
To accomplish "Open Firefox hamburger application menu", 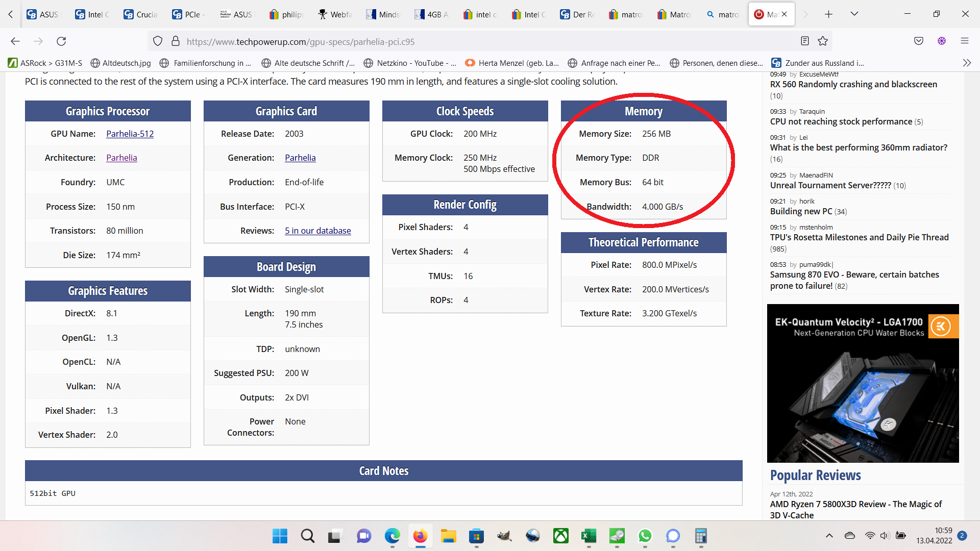I will click(965, 41).
